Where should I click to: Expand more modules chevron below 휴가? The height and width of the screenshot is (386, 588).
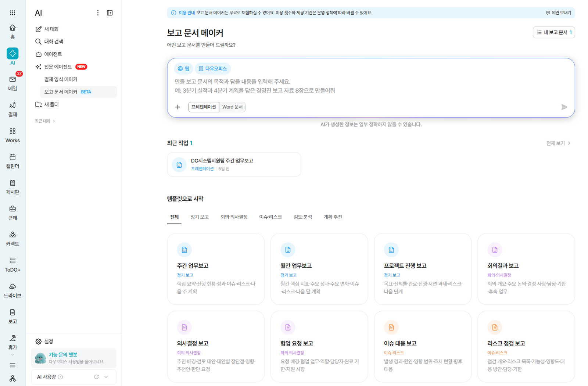(x=12, y=355)
